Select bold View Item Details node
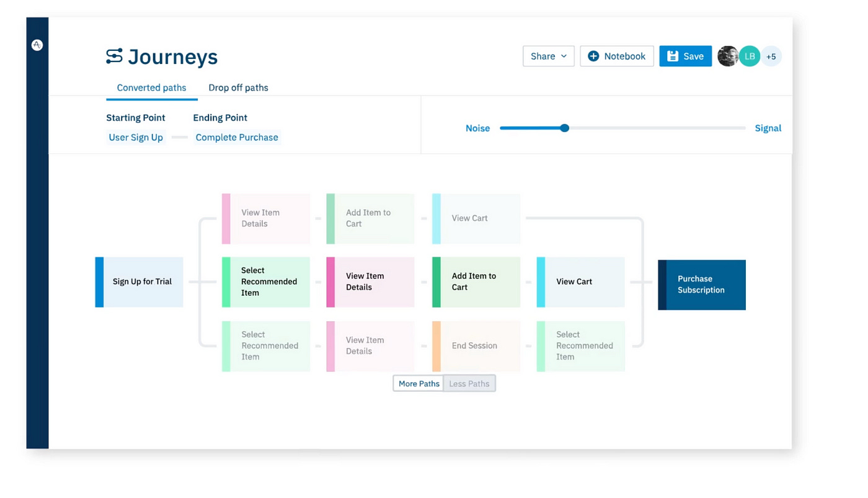868x498 pixels. point(371,282)
